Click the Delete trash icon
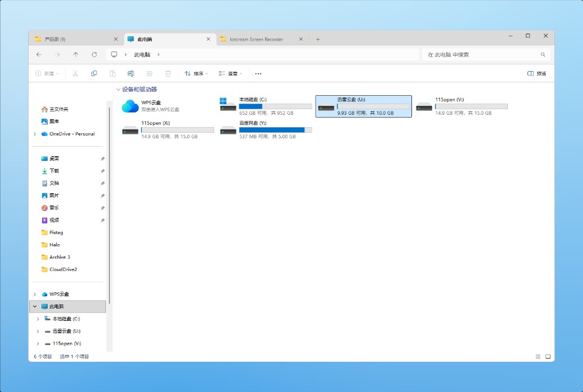The height and width of the screenshot is (392, 583). [x=168, y=73]
